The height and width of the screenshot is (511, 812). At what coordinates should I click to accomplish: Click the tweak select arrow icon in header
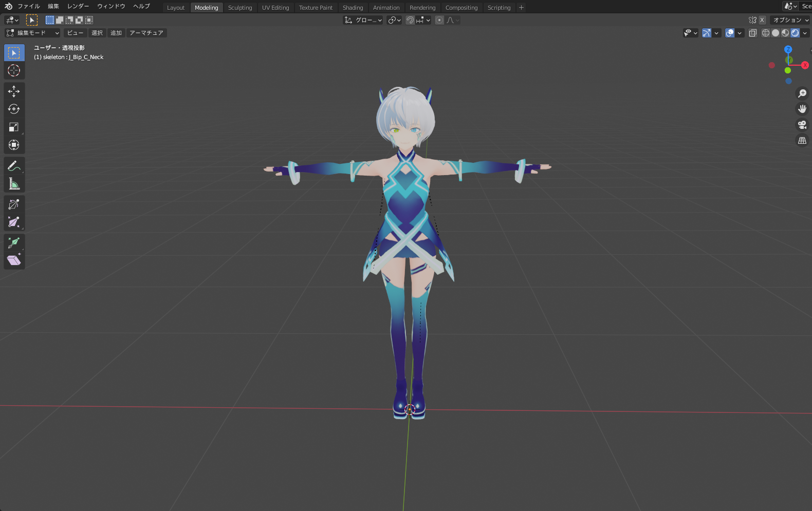32,20
